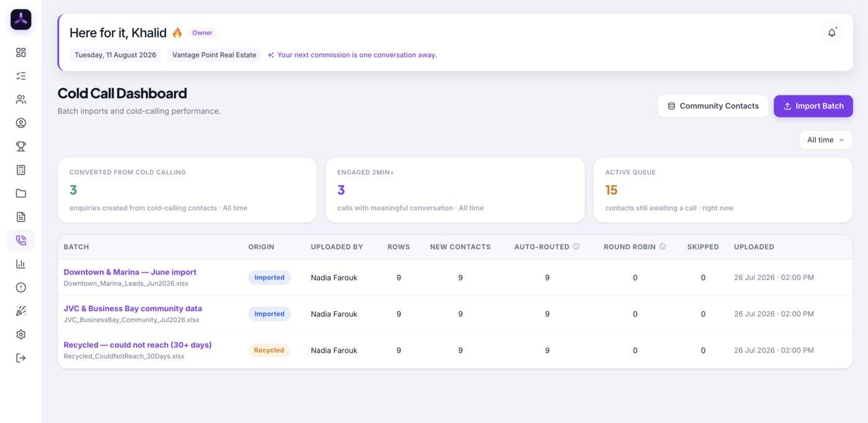Open the app logo at sidebar top

pos(21,20)
